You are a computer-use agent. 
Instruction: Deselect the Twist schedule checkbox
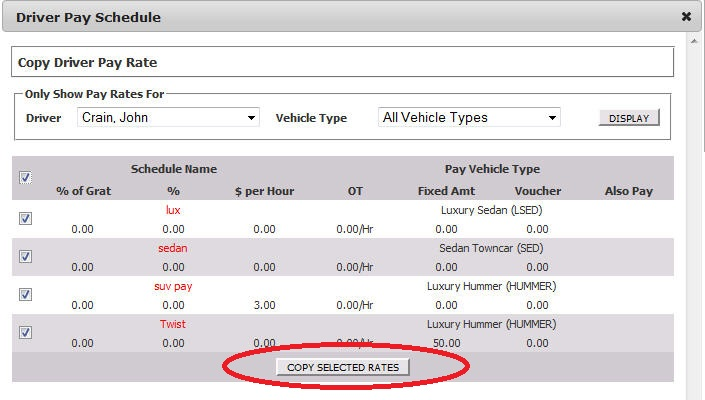click(x=26, y=333)
